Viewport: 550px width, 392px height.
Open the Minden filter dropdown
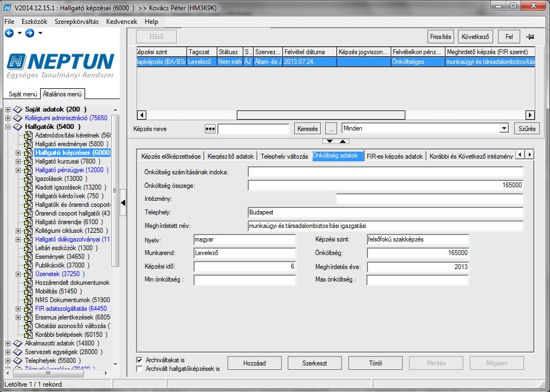click(504, 128)
